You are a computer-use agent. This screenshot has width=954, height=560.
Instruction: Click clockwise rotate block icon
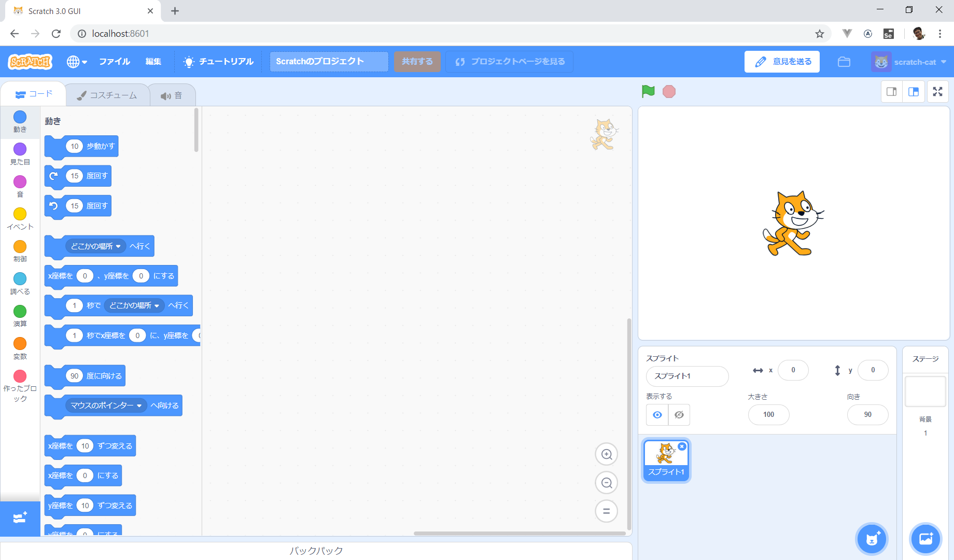pyautogui.click(x=54, y=176)
